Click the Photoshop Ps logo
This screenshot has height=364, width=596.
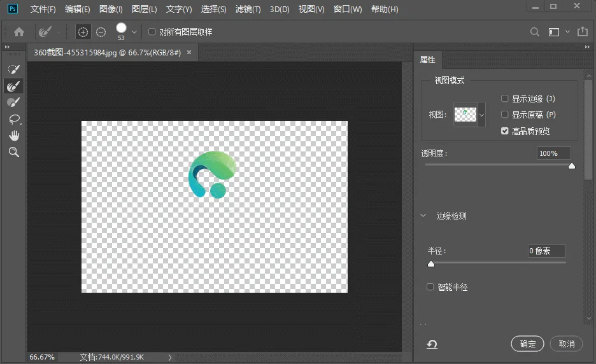click(13, 8)
